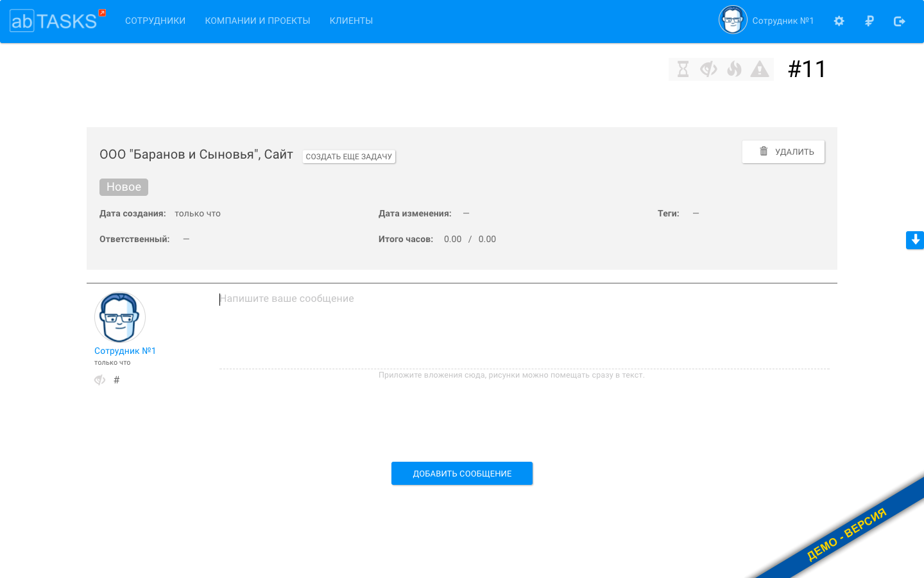
Task: Click the Дата изменения dash value
Action: coord(466,214)
